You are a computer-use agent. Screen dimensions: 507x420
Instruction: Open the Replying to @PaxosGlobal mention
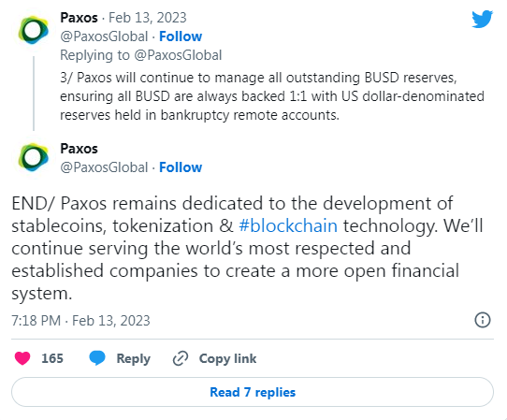(178, 55)
